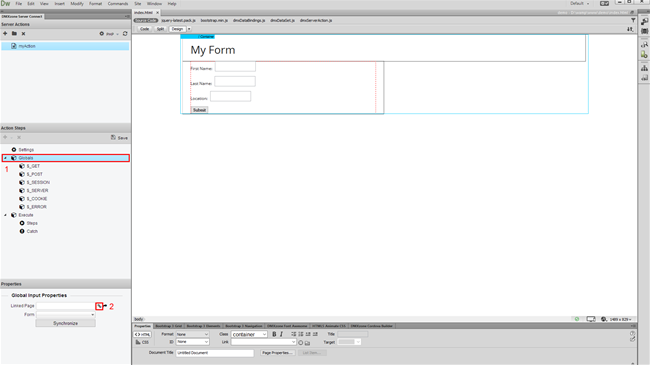
Task: Switch to CSS properties mode
Action: [x=143, y=342]
